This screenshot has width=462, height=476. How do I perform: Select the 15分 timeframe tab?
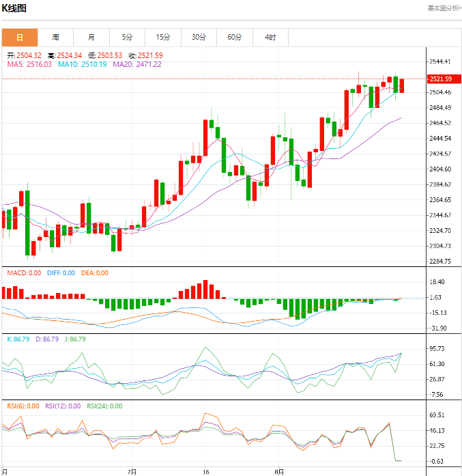click(x=162, y=37)
